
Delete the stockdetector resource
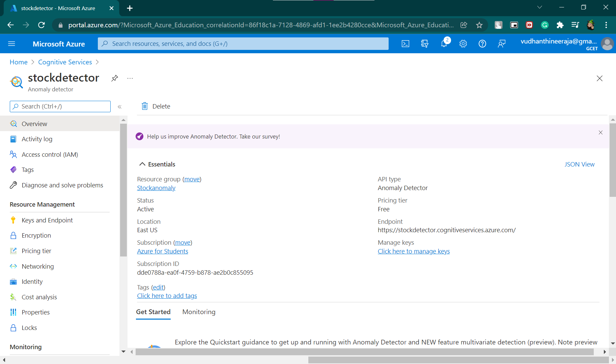pos(156,106)
